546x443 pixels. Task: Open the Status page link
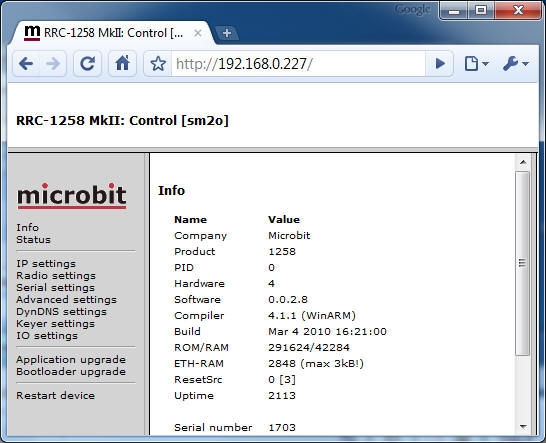tap(33, 240)
